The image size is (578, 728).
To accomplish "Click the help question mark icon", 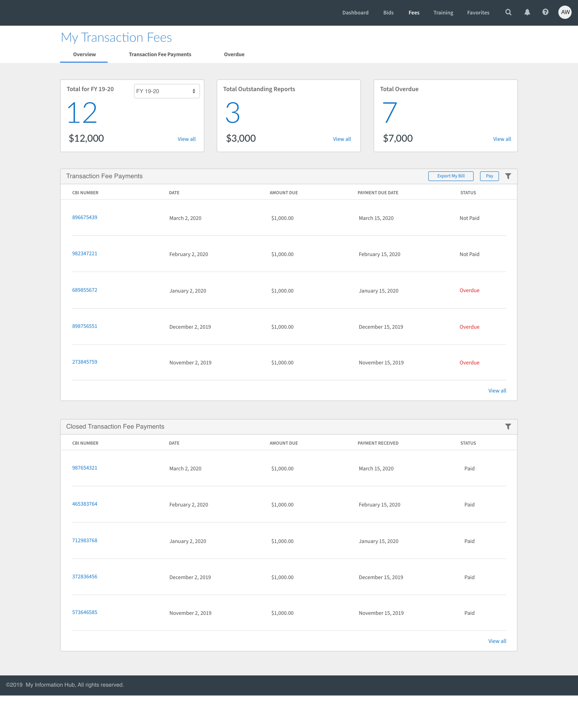I will tap(545, 12).
